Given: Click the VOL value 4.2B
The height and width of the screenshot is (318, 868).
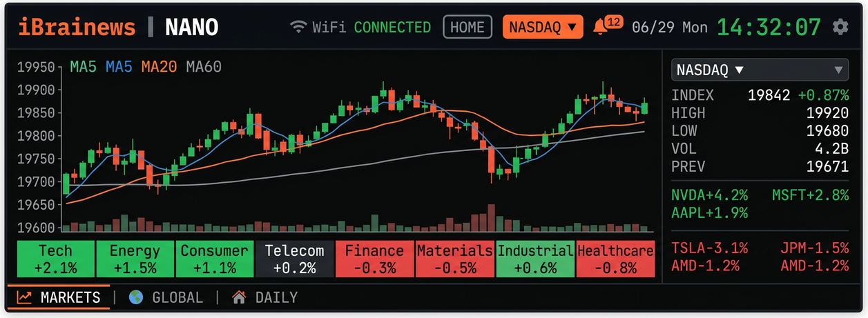Looking at the screenshot, I should (x=832, y=149).
